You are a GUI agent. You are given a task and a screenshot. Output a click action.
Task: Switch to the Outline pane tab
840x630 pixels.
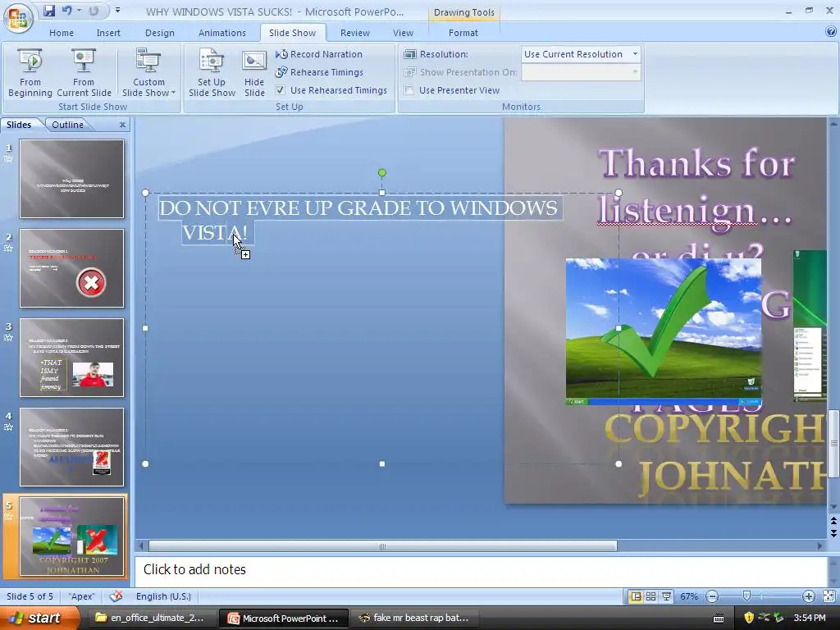67,125
